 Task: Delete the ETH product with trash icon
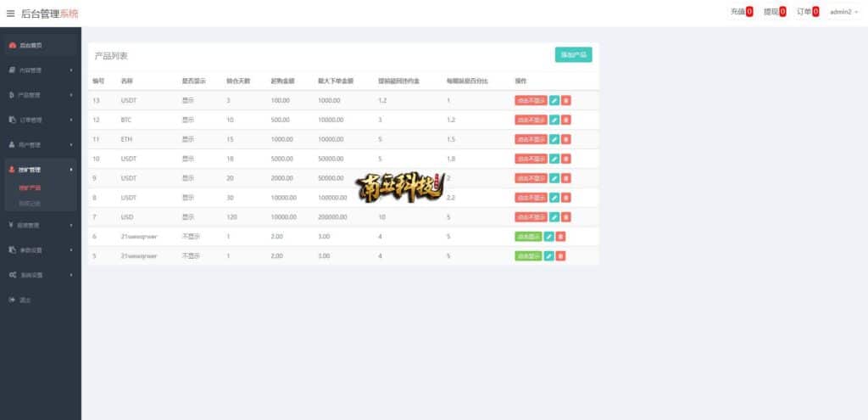coord(565,139)
